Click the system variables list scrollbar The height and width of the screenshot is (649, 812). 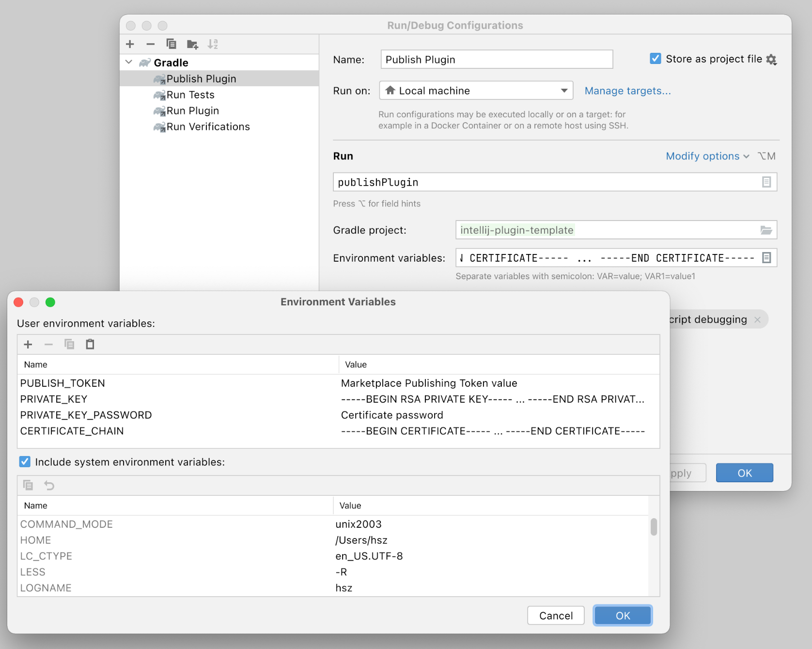click(x=654, y=527)
